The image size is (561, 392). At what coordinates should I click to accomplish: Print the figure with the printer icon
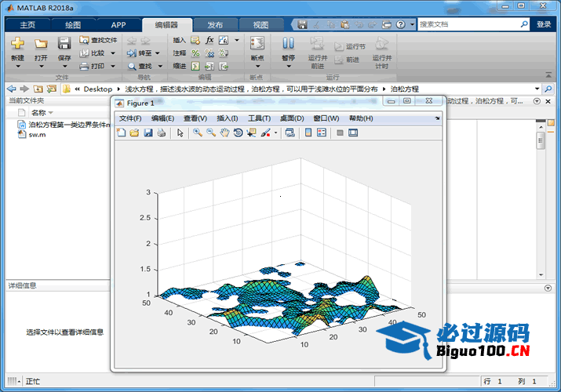click(162, 133)
